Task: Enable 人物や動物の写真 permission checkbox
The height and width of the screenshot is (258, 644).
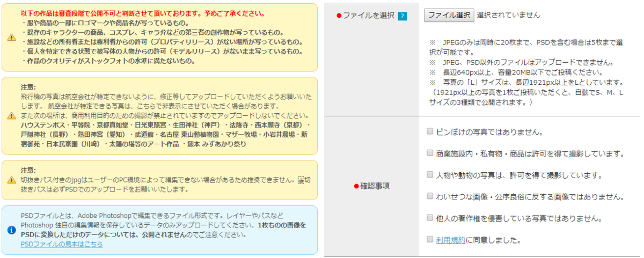Action: 430,174
